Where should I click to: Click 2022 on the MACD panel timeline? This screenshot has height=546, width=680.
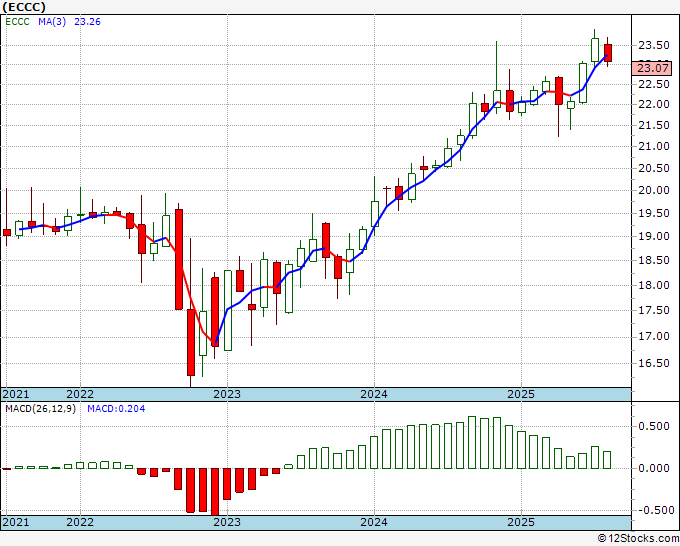[80, 522]
